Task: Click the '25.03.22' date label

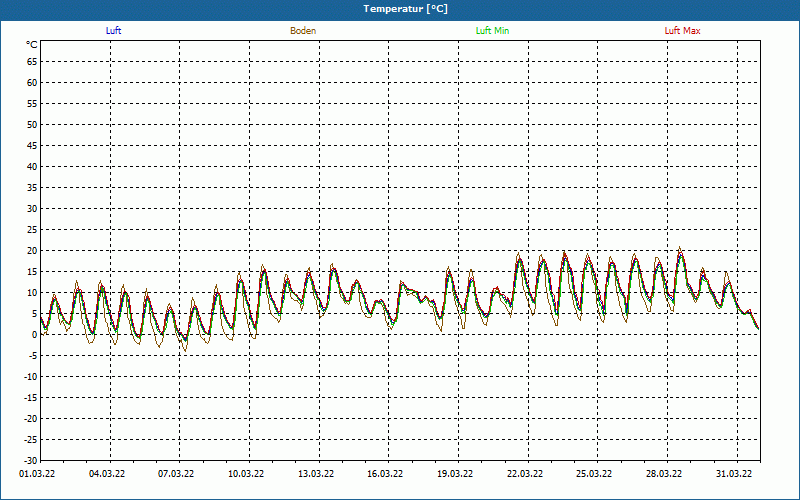Action: [594, 474]
